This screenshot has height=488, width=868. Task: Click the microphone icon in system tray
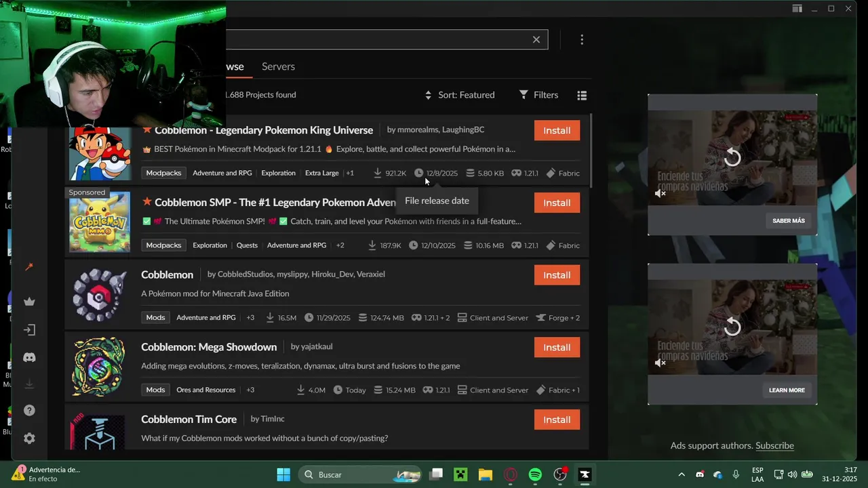tap(736, 474)
